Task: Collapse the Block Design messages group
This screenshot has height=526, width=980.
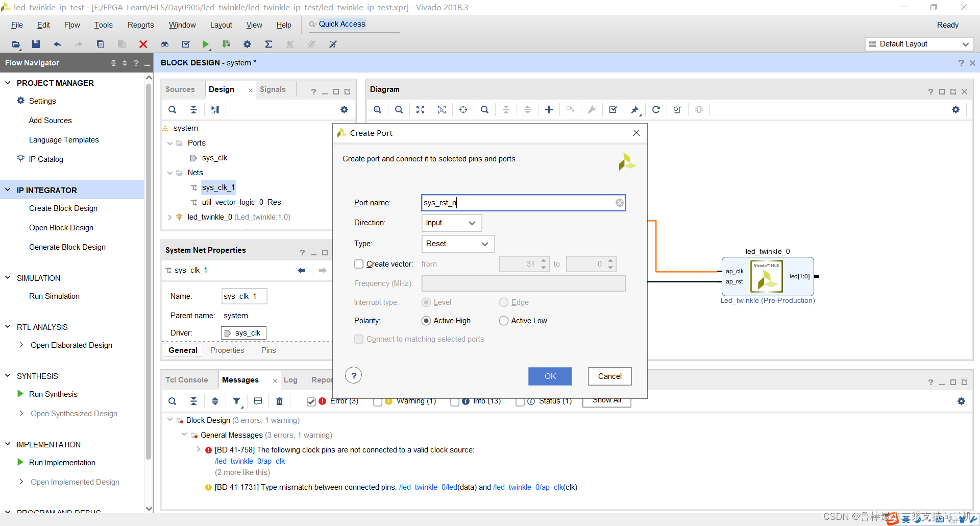Action: (170, 420)
